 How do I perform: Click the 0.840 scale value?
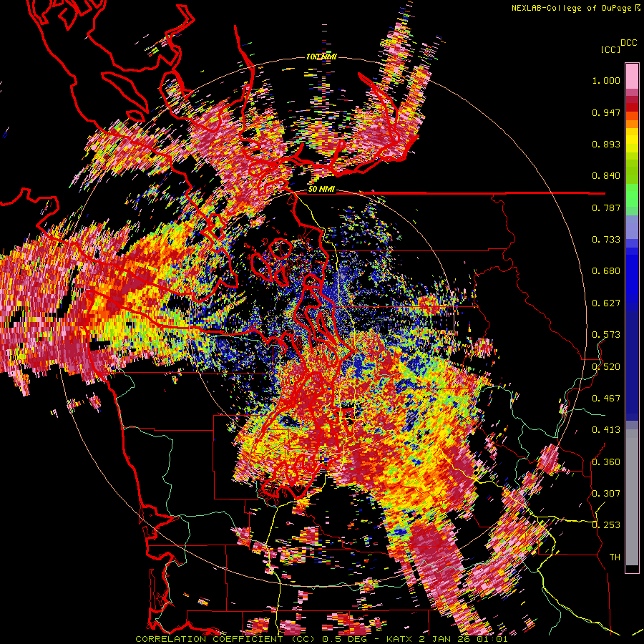[x=606, y=176]
